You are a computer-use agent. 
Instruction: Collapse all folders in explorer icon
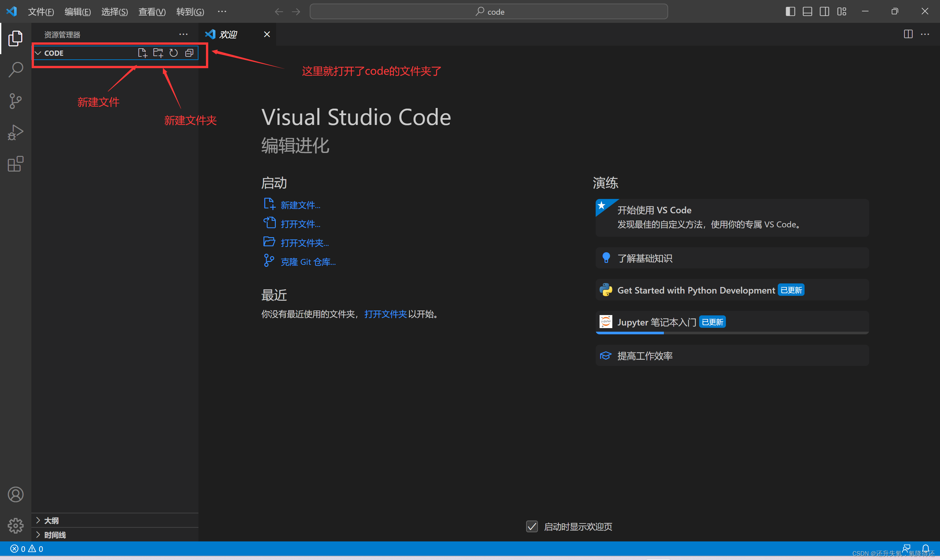[x=189, y=53]
